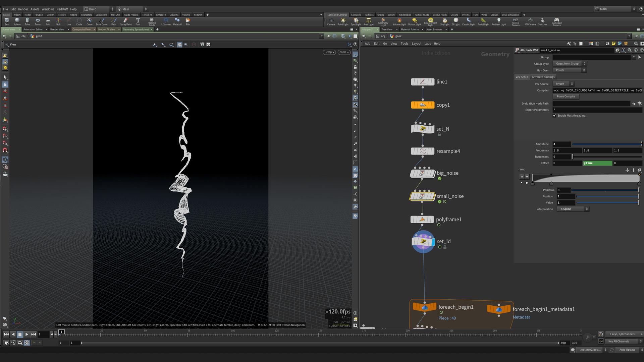Open the Render menu
Image resolution: width=644 pixels, height=362 pixels.
[x=23, y=9]
